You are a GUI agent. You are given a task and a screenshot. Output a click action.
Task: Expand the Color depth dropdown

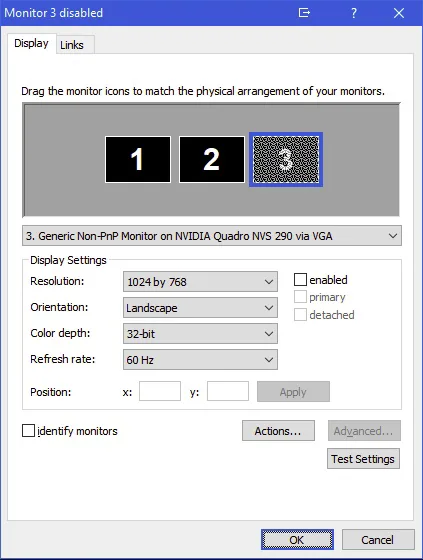(200, 334)
